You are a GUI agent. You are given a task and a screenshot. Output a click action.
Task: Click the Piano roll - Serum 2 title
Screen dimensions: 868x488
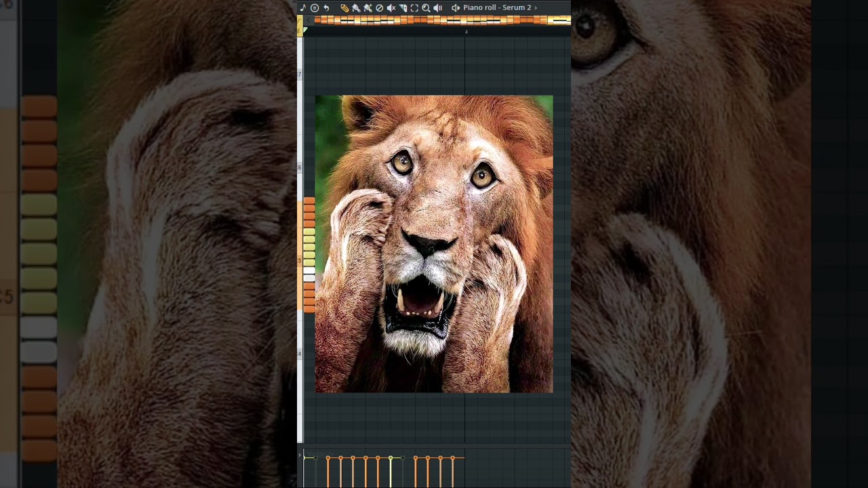[497, 7]
